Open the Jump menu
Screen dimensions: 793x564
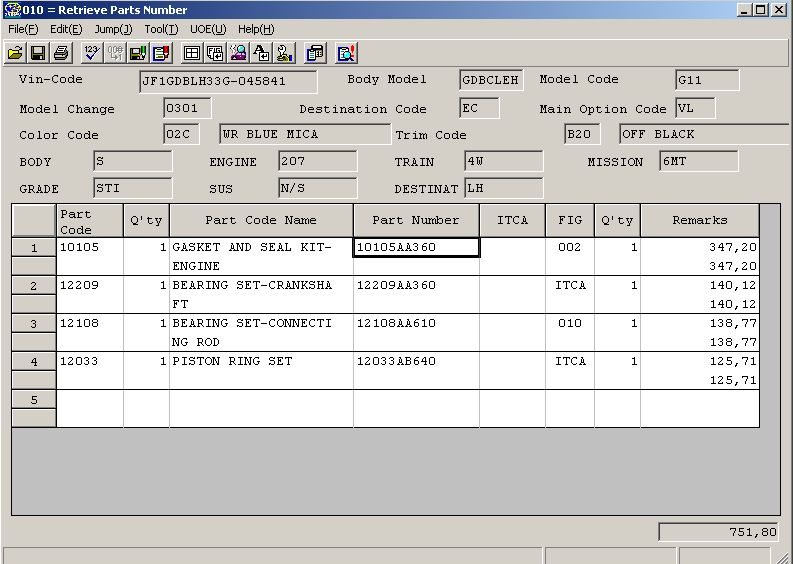[113, 29]
